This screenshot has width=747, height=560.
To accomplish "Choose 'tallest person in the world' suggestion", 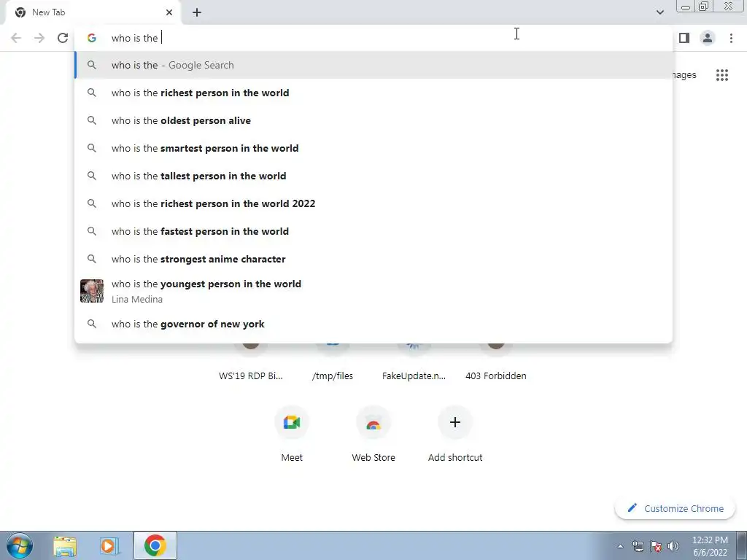I will coord(373,176).
